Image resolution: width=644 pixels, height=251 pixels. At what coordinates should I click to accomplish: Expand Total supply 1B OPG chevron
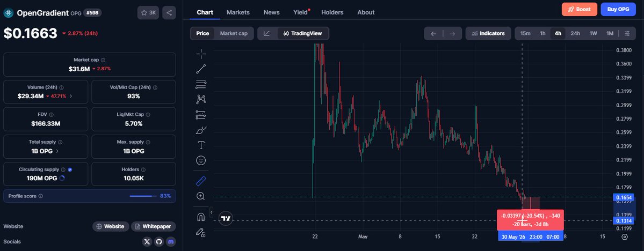(x=57, y=151)
